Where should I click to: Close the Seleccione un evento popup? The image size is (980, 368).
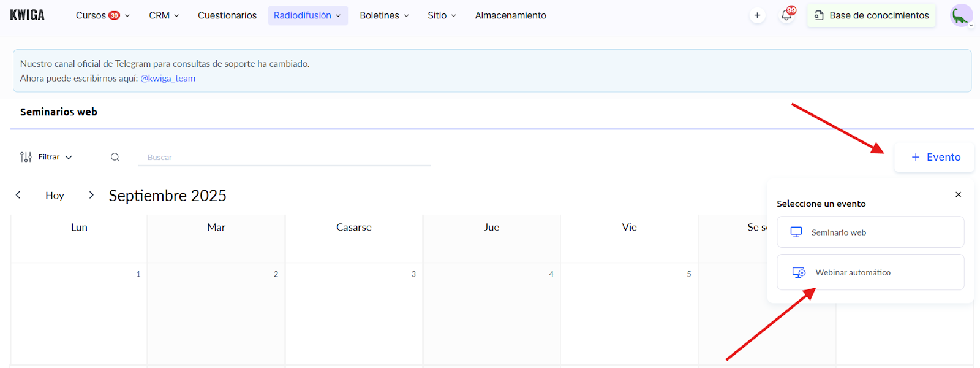coord(958,194)
